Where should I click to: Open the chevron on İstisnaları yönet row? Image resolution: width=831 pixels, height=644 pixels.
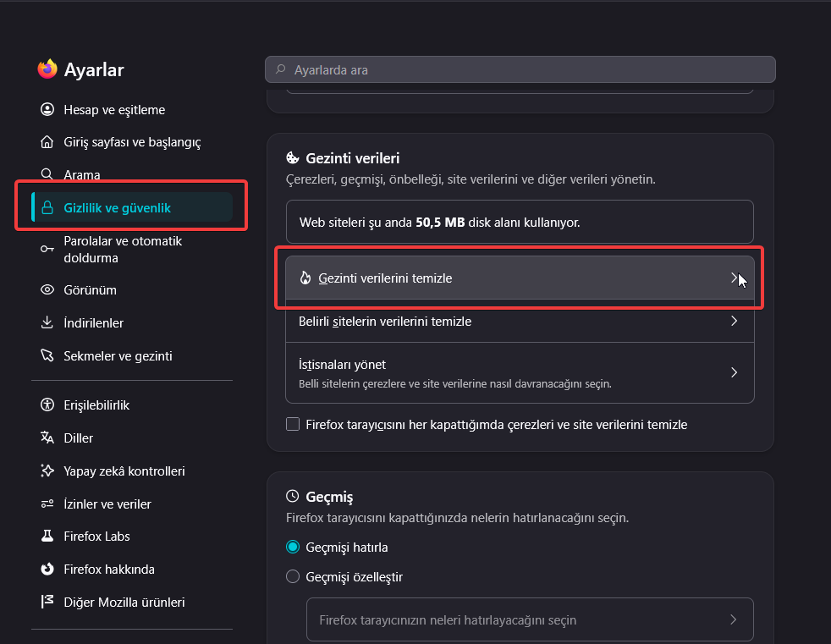(734, 372)
